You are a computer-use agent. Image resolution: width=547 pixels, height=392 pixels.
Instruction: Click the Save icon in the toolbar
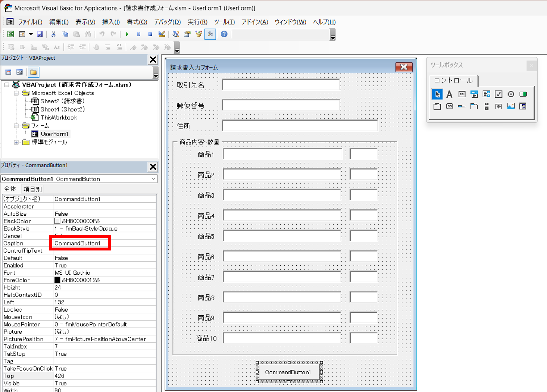pyautogui.click(x=40, y=34)
